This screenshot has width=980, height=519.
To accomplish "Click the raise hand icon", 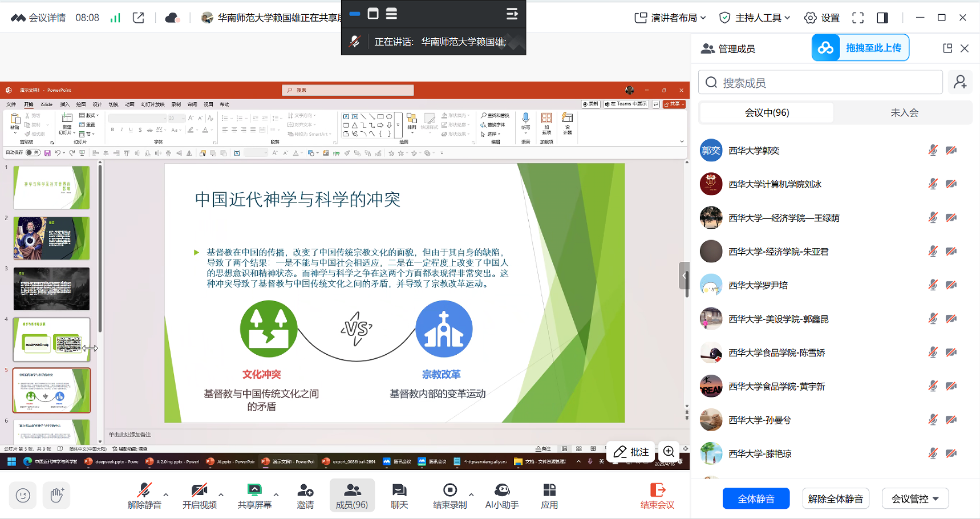I will point(56,495).
